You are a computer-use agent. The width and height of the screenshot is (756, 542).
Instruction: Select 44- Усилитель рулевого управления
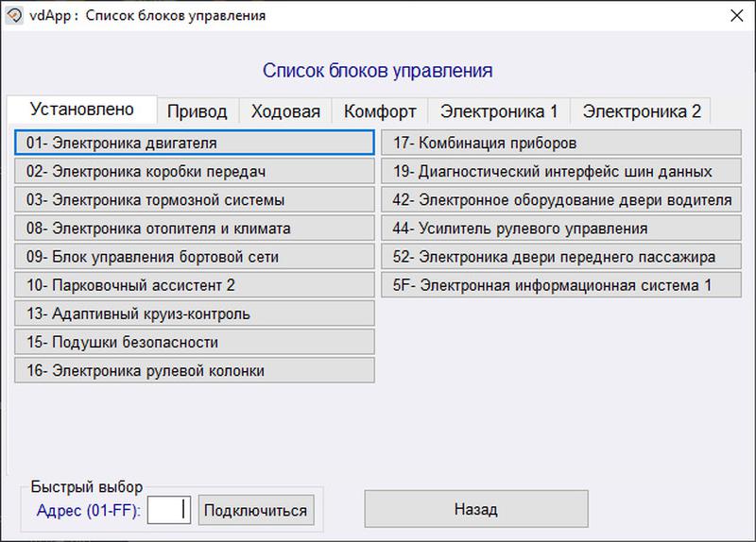pos(561,229)
